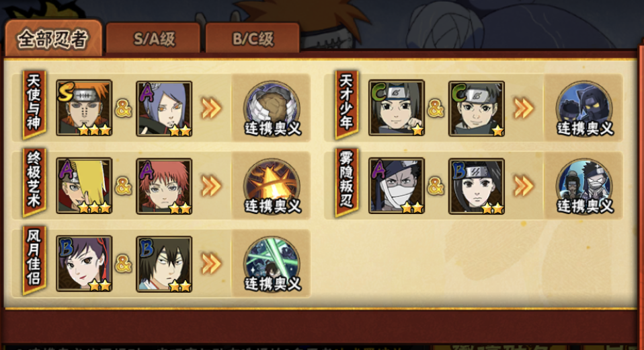Tap the S-rank orange-haired ninja portrait
The image size is (644, 350).
click(84, 108)
